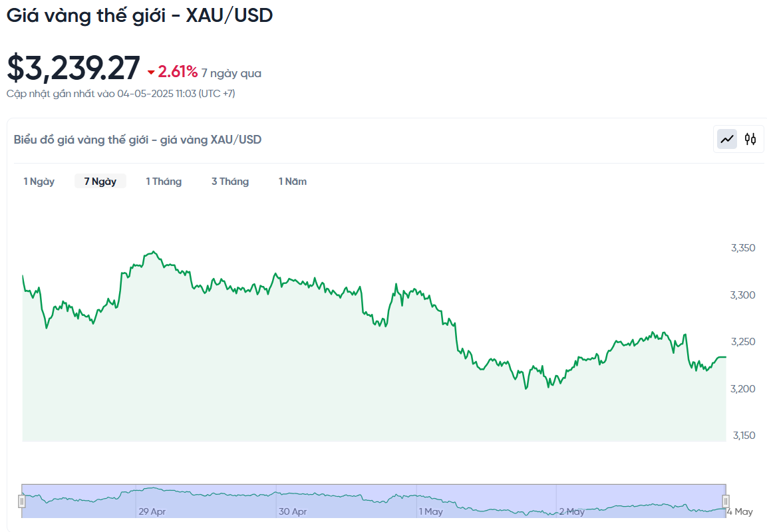This screenshot has width=767, height=532.
Task: Click 2 May in the navigator timeline
Action: pos(572,511)
